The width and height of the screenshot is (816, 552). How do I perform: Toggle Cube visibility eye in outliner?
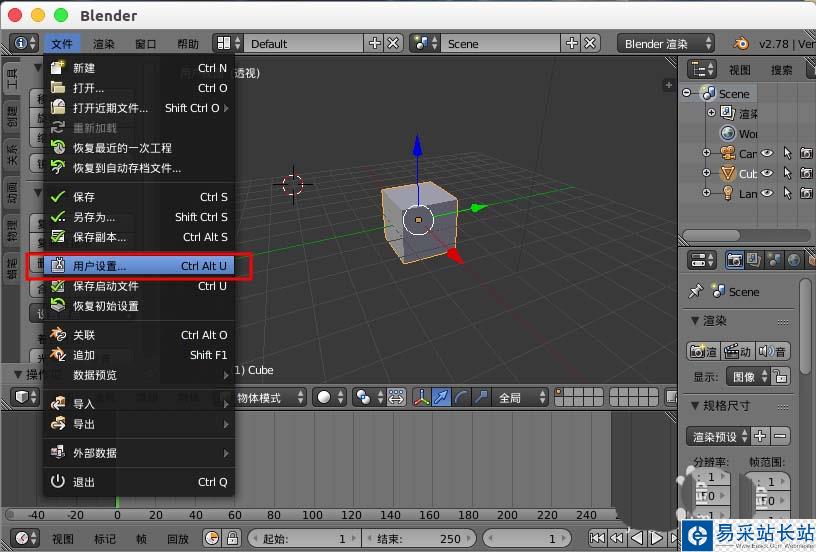click(767, 173)
